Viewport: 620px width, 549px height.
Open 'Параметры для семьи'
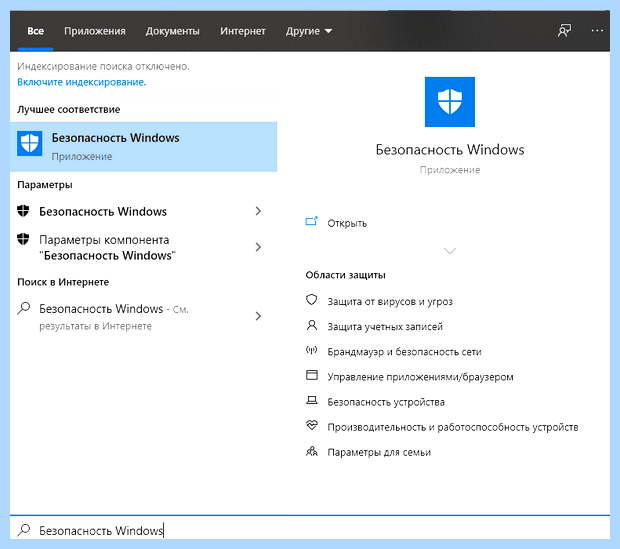379,452
